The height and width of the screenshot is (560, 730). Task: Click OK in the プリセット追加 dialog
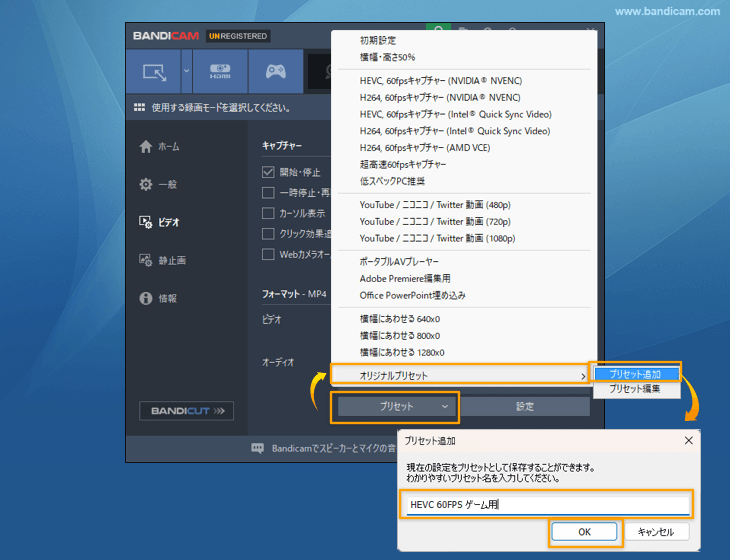coord(584,532)
